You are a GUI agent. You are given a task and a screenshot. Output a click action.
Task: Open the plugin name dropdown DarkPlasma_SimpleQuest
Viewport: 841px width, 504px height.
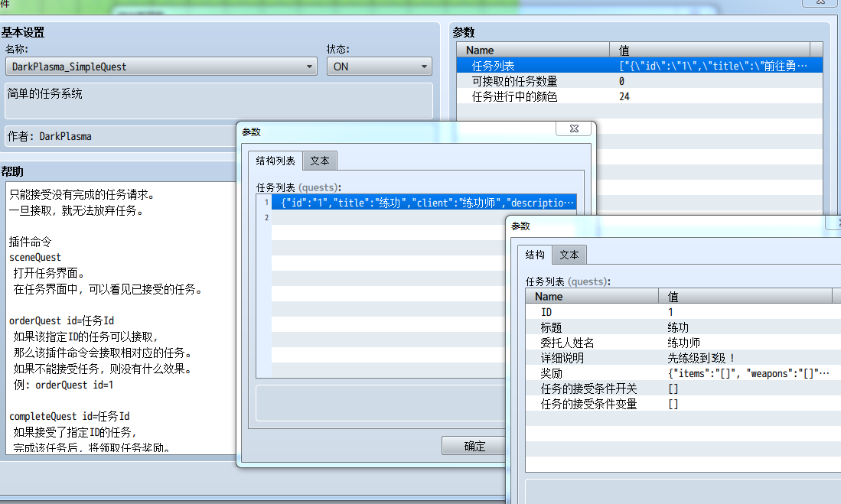[x=161, y=67]
